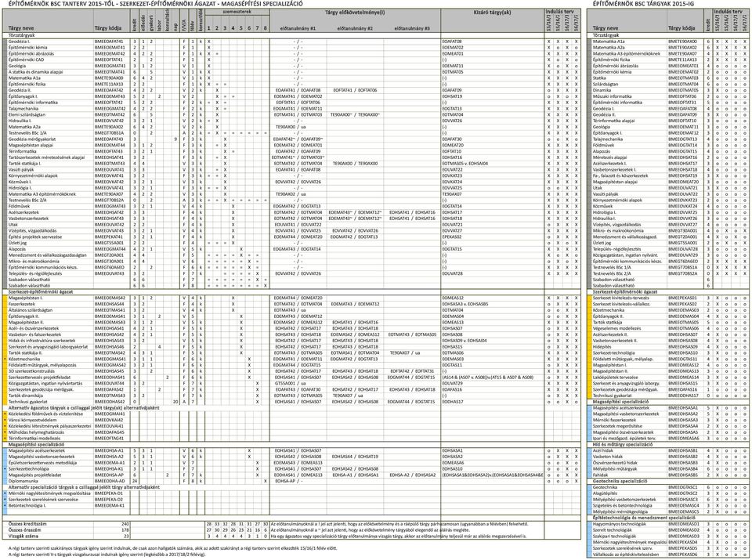Click the Építőmérnöki CAD subject row

point(27,60)
